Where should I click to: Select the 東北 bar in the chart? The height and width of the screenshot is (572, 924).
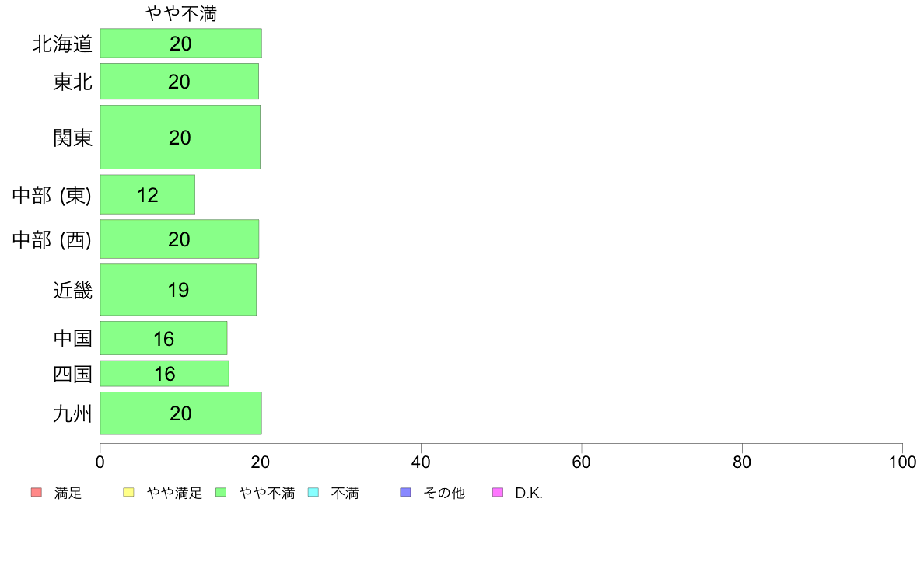click(x=179, y=82)
